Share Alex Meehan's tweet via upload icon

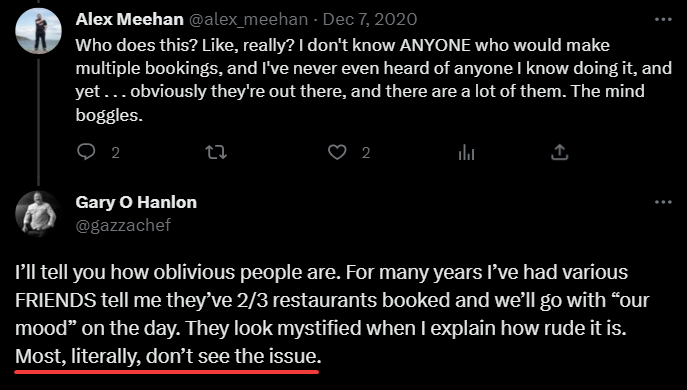pyautogui.click(x=559, y=152)
